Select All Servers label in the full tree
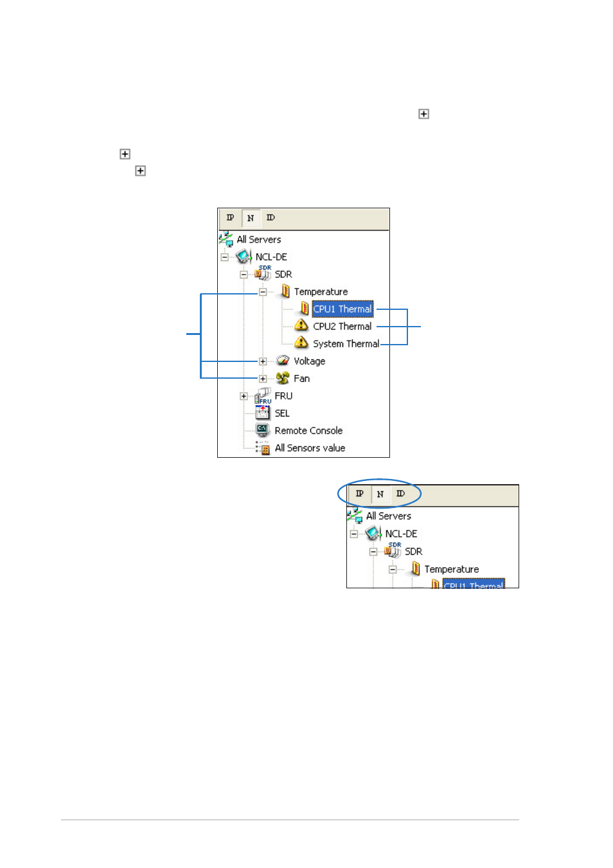Screen dimensions: 613x868 (x=259, y=239)
